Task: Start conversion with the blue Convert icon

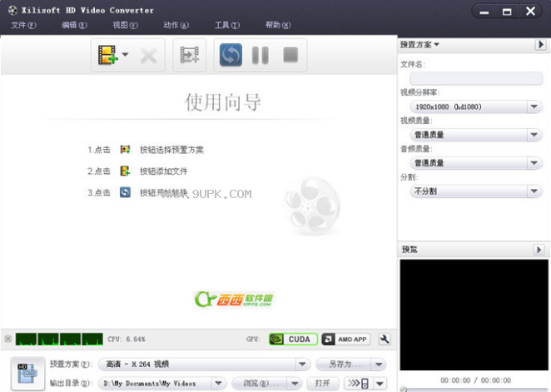Action: [231, 55]
